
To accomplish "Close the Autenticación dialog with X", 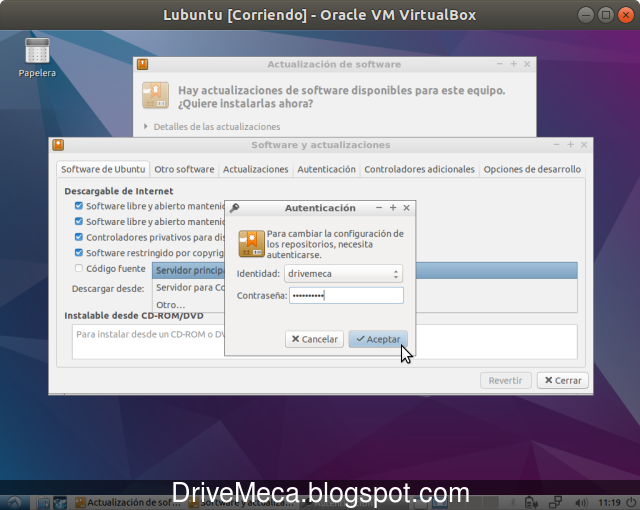I will tap(407, 208).
